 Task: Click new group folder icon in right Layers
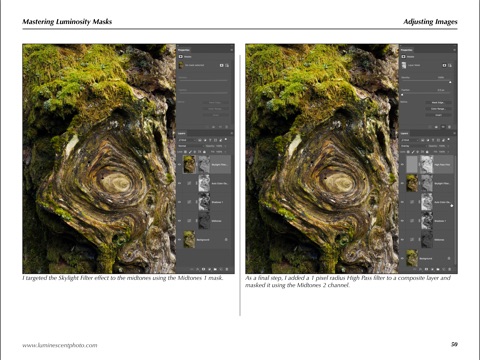438,269
